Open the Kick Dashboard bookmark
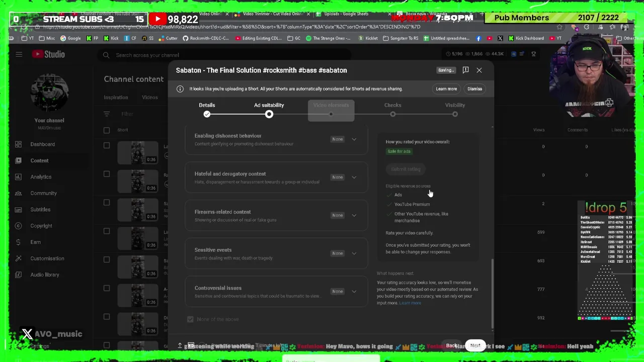This screenshot has width=644, height=362. [x=526, y=38]
